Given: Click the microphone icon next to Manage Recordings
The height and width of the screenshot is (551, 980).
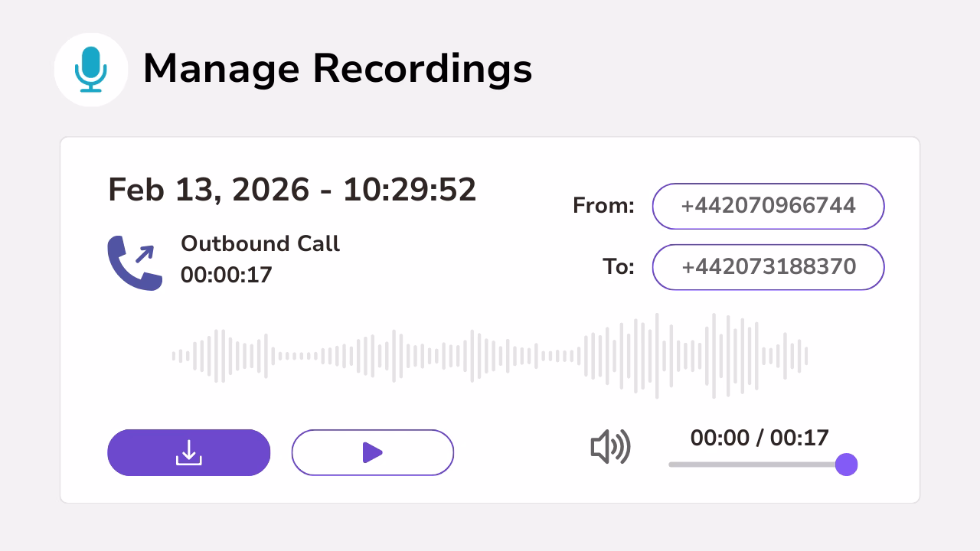Looking at the screenshot, I should click(x=91, y=67).
